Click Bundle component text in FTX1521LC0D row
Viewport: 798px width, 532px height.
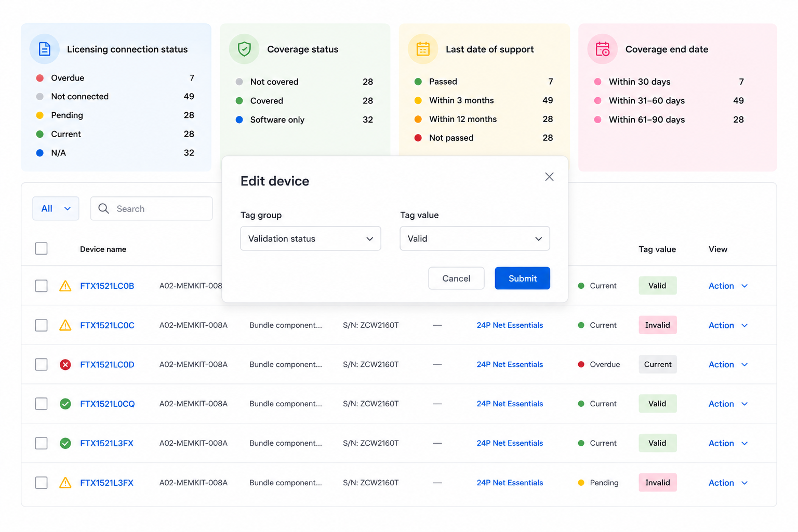click(286, 365)
